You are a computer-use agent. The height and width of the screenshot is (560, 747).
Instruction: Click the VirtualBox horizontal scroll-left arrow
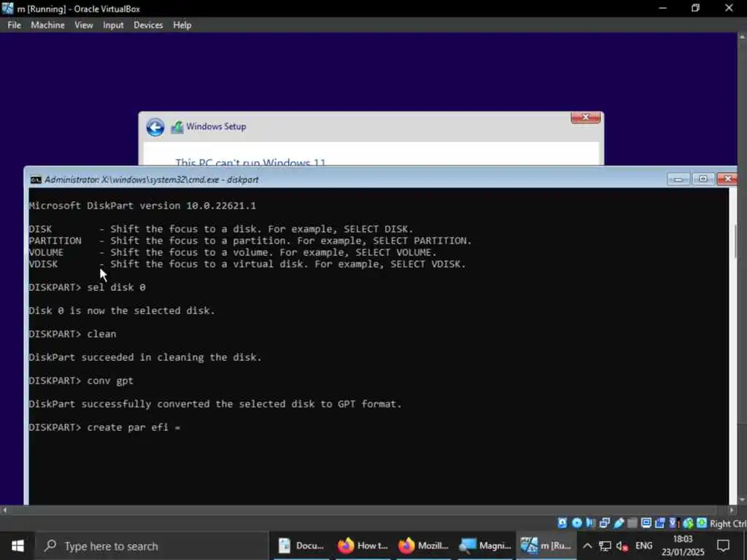(x=4, y=510)
